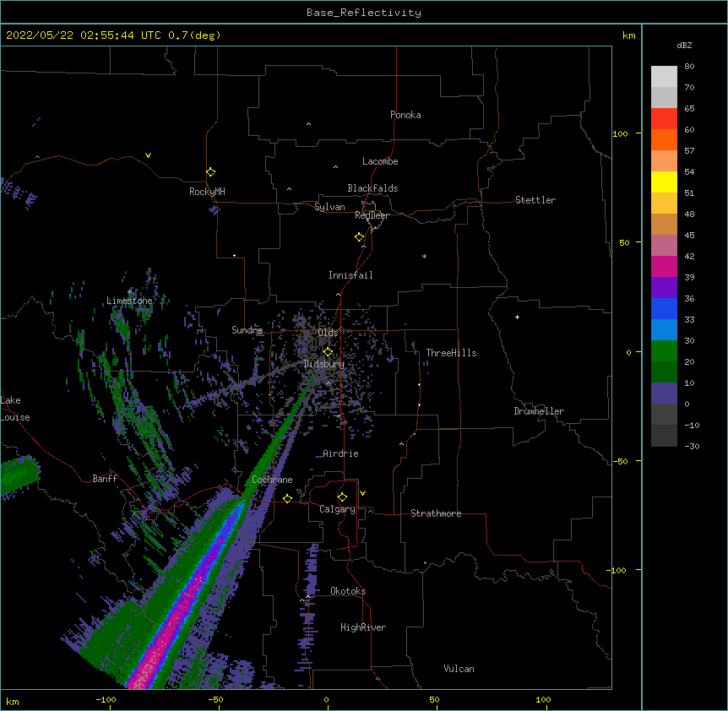Click the 2022/05/22 02:55:44 UTC timestamp

click(x=84, y=35)
